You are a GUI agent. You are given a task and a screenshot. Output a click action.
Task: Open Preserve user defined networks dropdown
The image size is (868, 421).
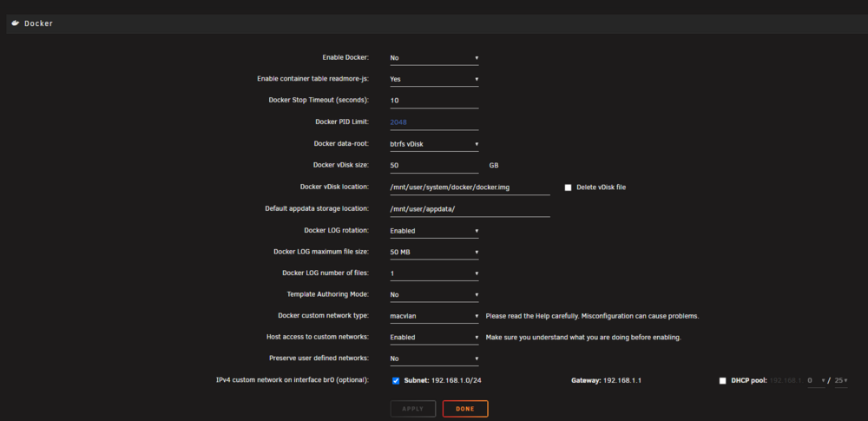434,359
